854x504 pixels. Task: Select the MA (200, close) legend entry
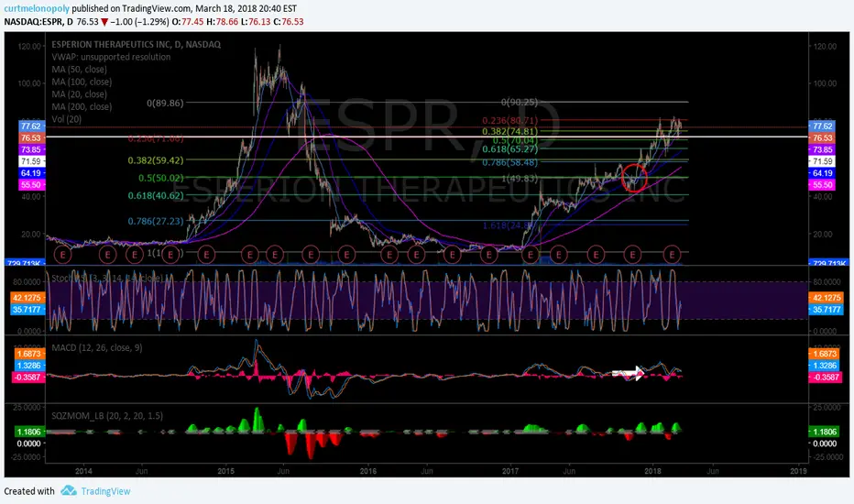pyautogui.click(x=82, y=107)
